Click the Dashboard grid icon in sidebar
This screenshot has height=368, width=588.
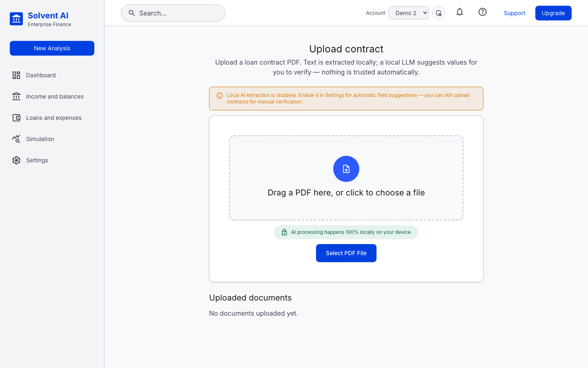pyautogui.click(x=16, y=75)
